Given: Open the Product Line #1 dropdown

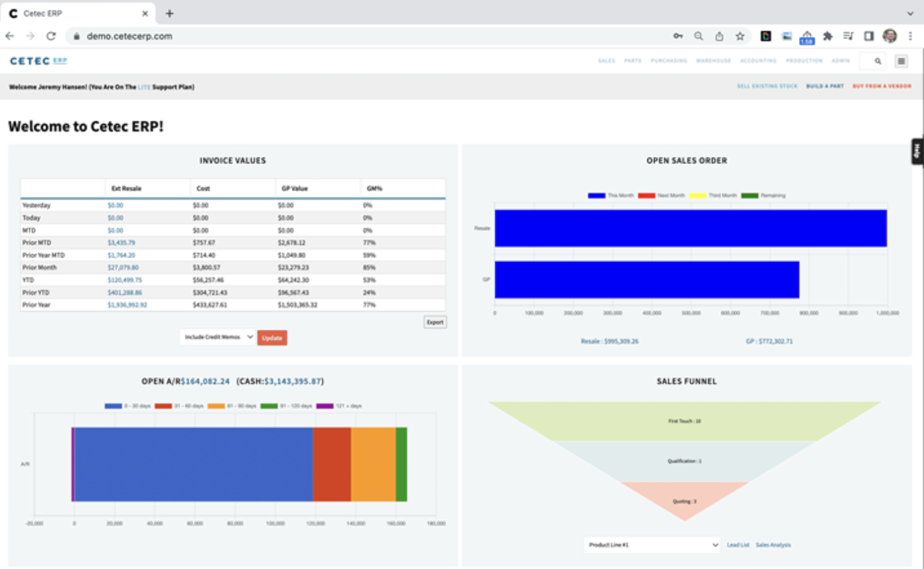Looking at the screenshot, I should [652, 545].
